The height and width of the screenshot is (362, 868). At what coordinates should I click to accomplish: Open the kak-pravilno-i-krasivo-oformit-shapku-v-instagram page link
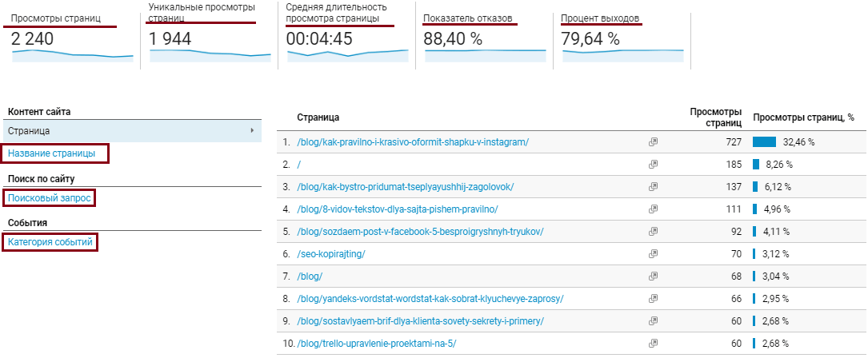coord(413,142)
